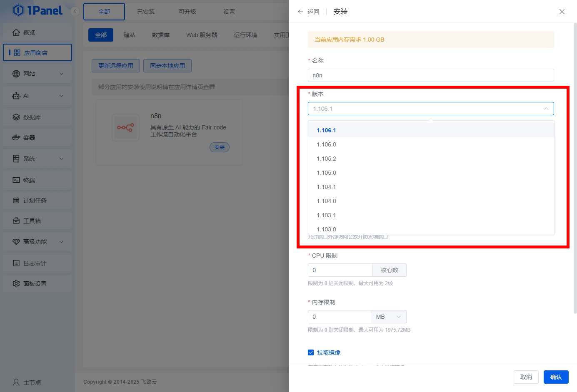577x392 pixels.
Task: Click the drawer vertical scrollbar
Action: [575, 169]
